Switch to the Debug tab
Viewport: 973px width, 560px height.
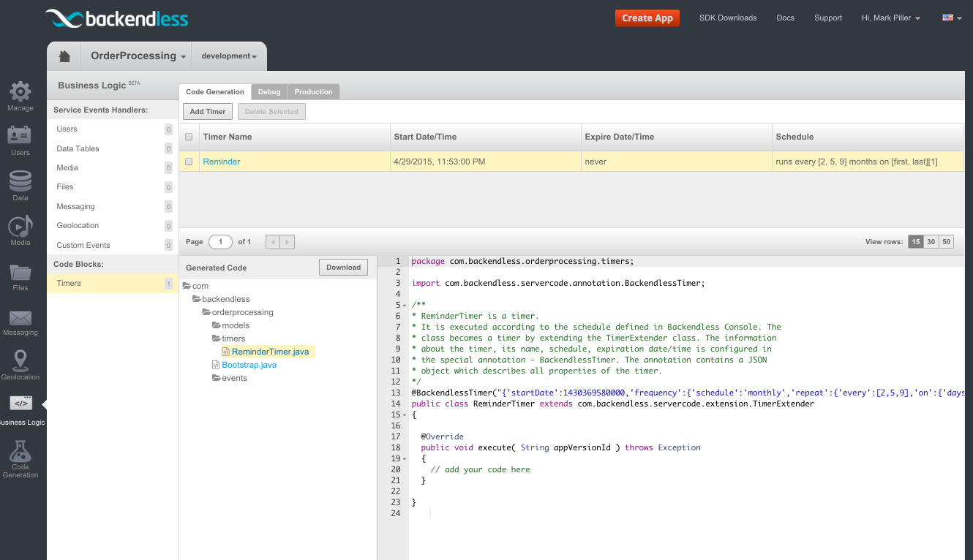(269, 92)
